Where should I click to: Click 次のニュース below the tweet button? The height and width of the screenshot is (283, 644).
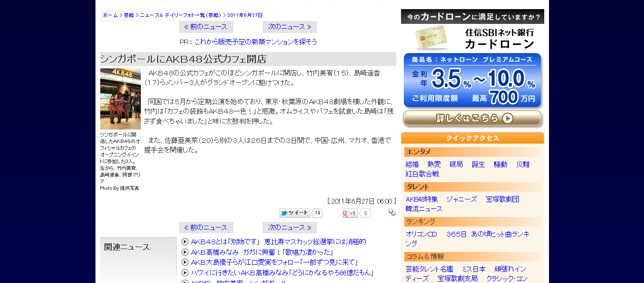click(290, 228)
